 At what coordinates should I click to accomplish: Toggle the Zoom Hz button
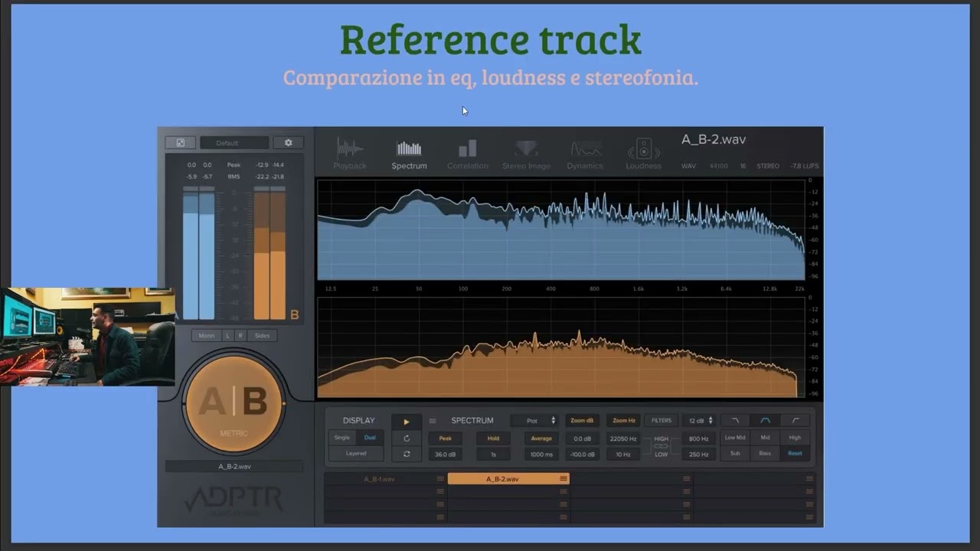623,420
